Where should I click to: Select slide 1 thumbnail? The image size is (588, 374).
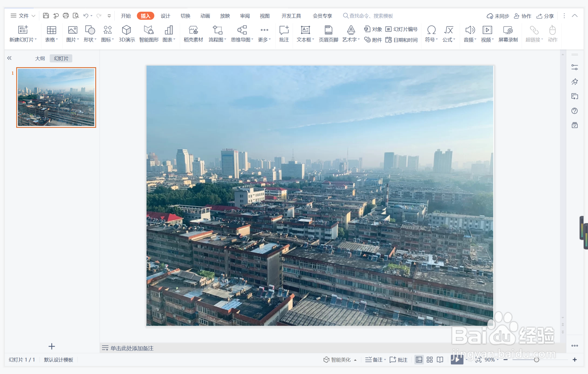click(x=56, y=97)
